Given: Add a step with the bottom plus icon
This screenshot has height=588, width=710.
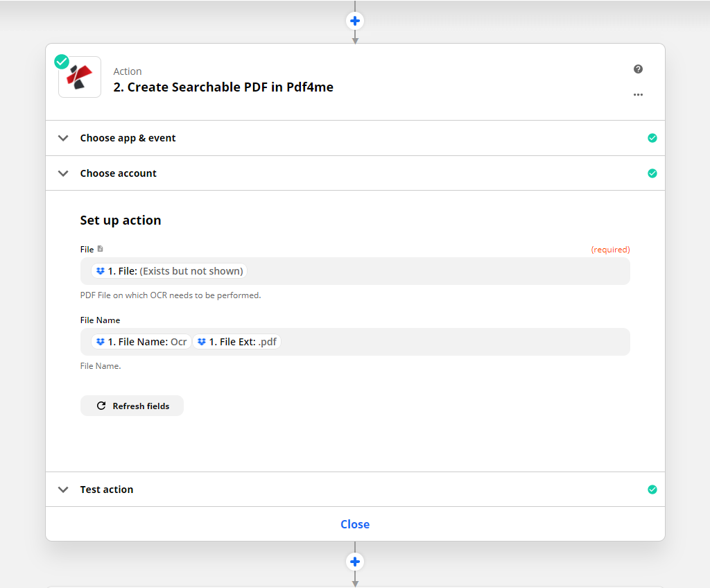Looking at the screenshot, I should (x=355, y=561).
